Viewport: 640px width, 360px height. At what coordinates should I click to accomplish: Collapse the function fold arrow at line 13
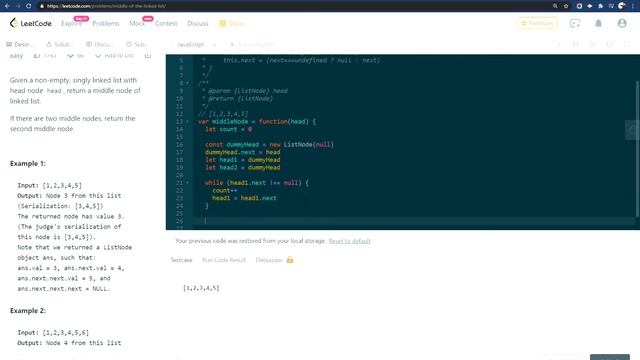pos(188,122)
